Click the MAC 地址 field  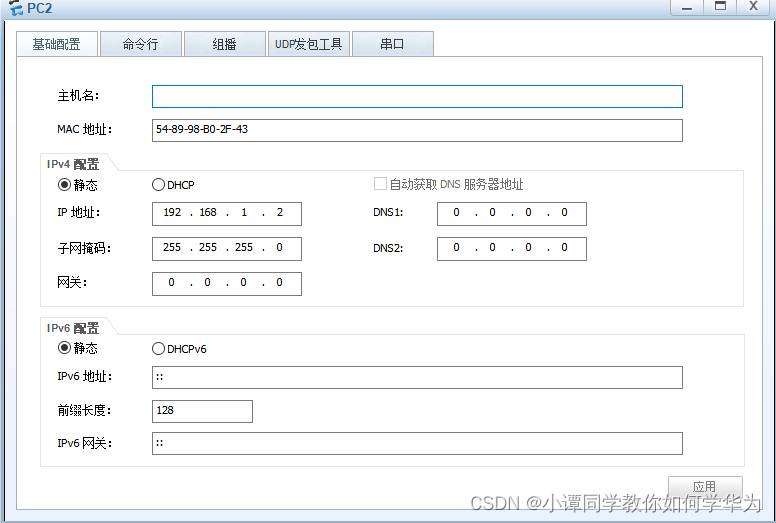pyautogui.click(x=417, y=130)
